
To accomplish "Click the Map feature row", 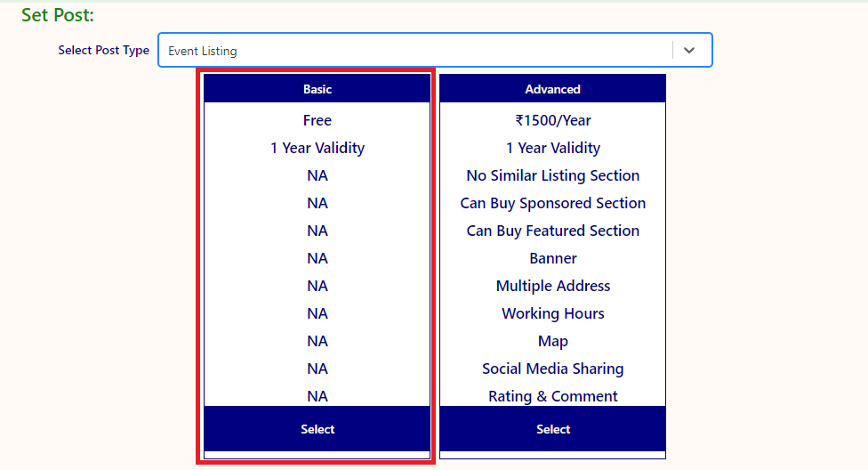I will click(x=552, y=341).
